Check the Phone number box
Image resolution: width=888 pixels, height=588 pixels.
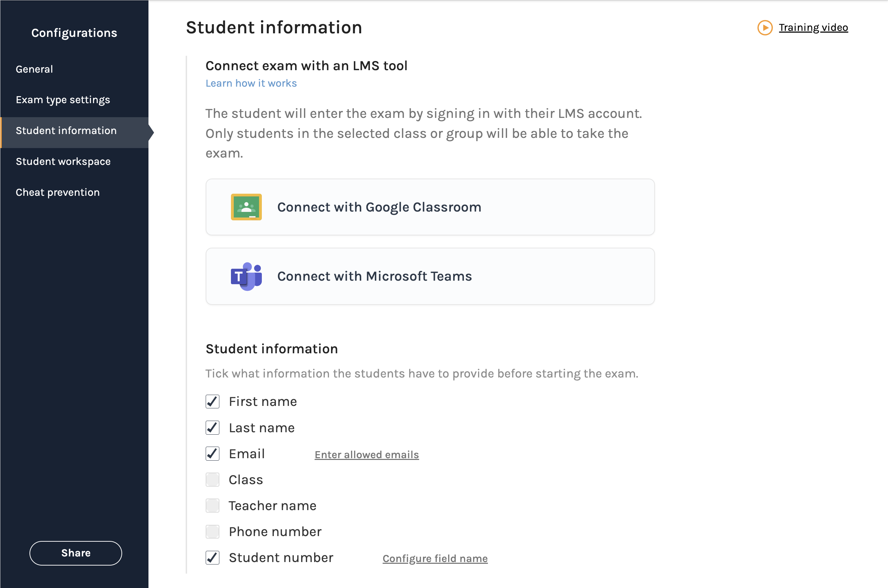212,532
